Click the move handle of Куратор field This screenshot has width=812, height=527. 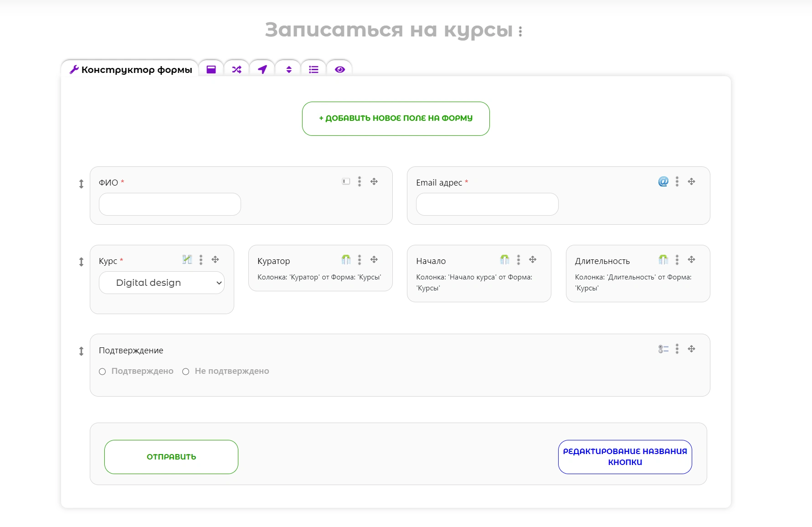tap(374, 259)
